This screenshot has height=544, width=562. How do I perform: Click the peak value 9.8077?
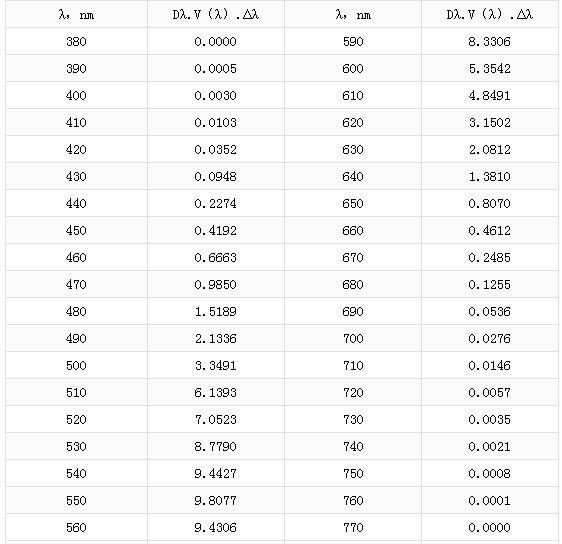point(215,501)
